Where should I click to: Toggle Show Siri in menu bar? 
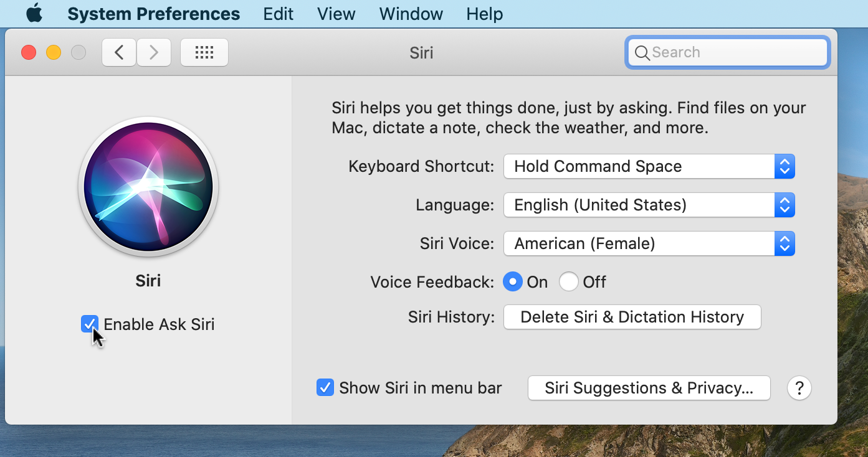pos(325,388)
